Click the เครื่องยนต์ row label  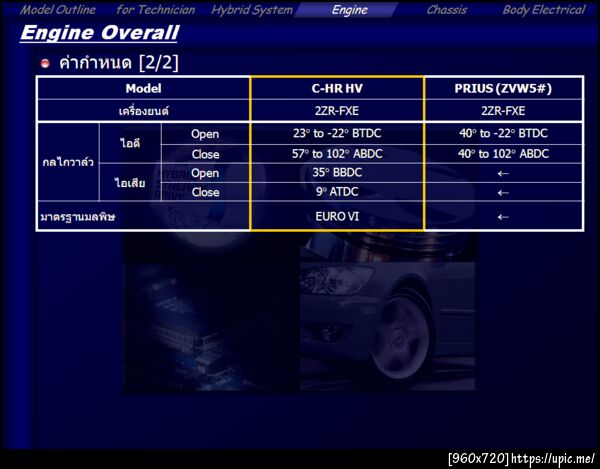click(x=143, y=111)
